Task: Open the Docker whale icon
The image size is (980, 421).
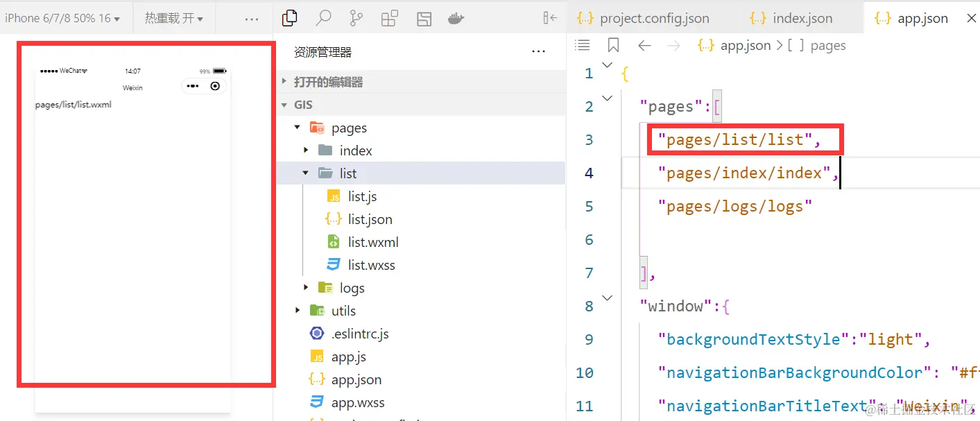Action: click(456, 19)
